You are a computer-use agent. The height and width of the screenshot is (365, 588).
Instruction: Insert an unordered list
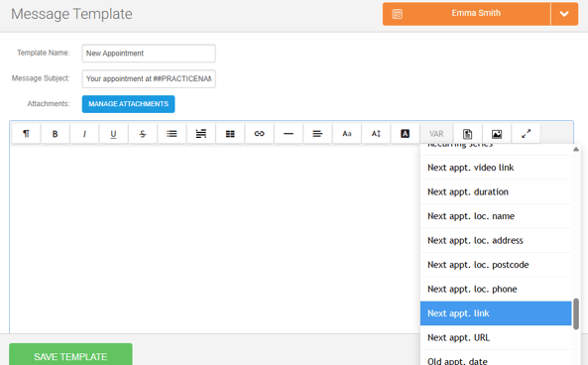(172, 134)
